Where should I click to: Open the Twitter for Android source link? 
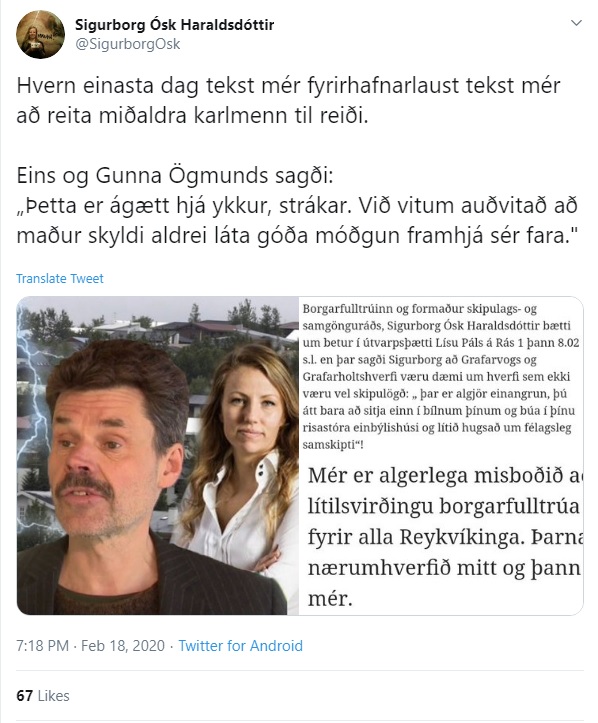click(x=240, y=646)
